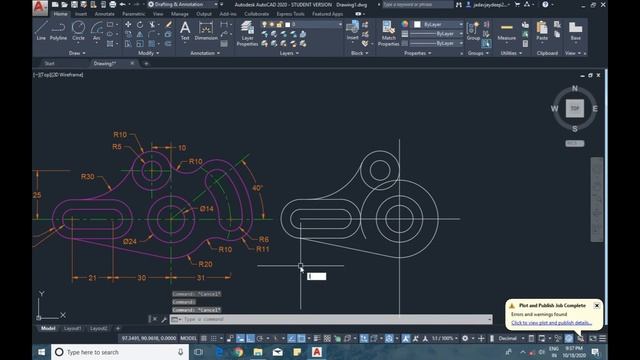Click the Customization menu icon in status bar
Screen dimensions: 640x360
(x=602, y=338)
